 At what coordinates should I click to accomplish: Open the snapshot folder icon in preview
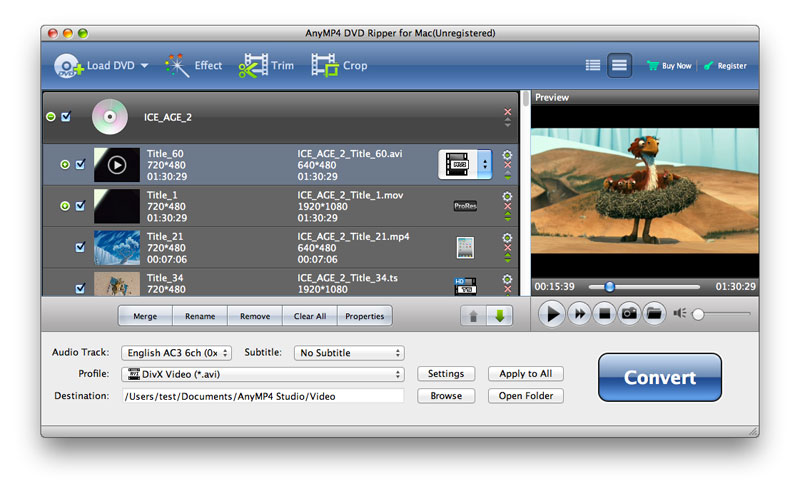[x=654, y=314]
